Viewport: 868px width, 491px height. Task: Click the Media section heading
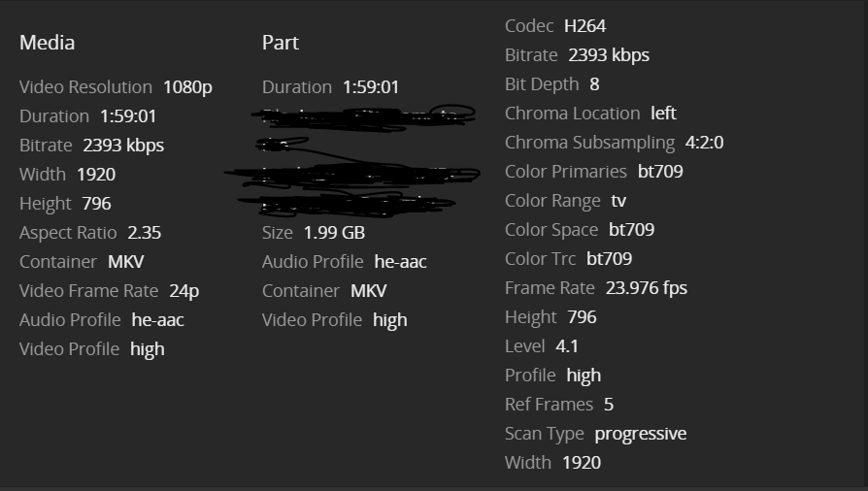47,43
